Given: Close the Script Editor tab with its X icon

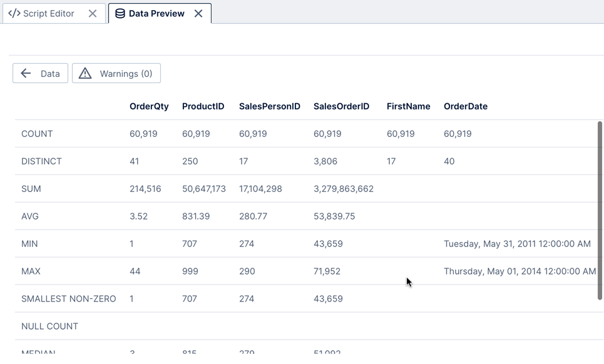Looking at the screenshot, I should tap(93, 13).
